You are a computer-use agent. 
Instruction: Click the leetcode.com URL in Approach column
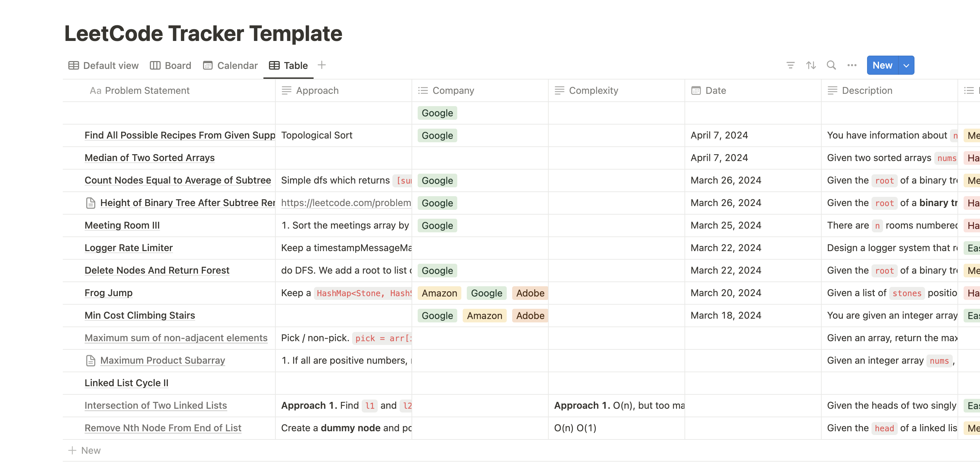pos(345,203)
